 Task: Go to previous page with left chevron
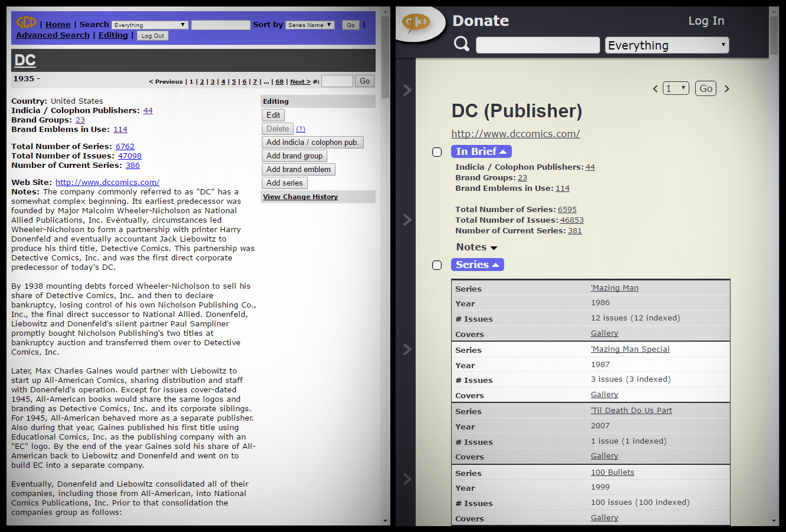coord(655,89)
